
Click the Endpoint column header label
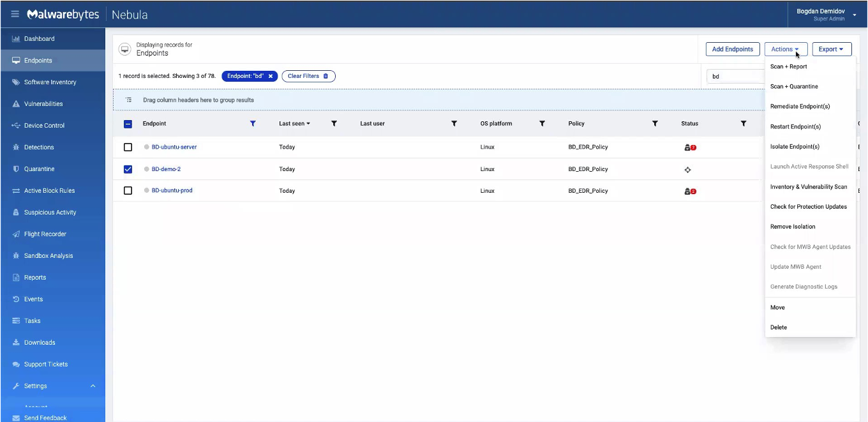click(154, 124)
